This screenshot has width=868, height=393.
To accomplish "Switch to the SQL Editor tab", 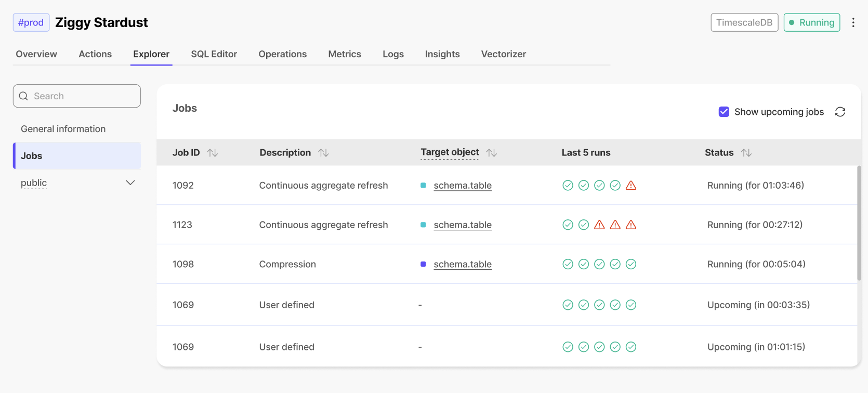I will [214, 54].
